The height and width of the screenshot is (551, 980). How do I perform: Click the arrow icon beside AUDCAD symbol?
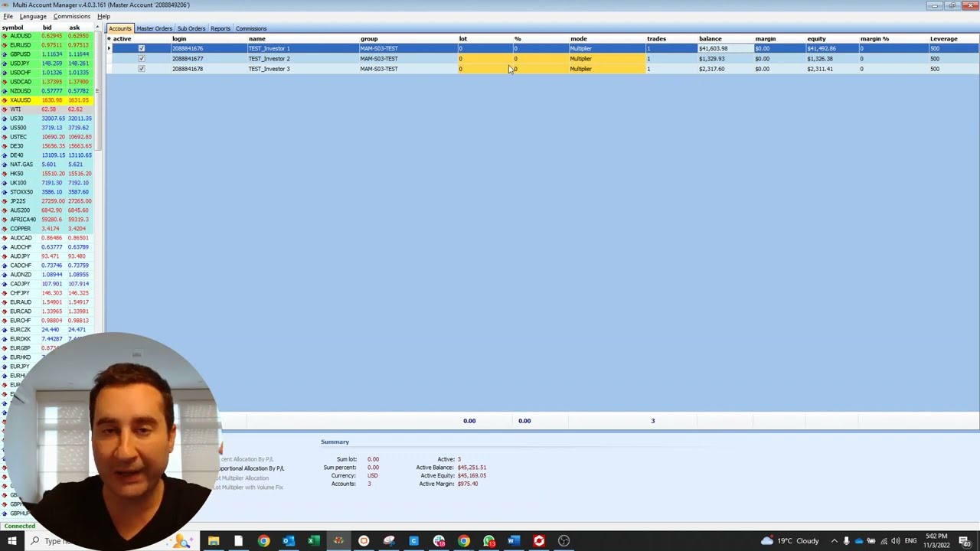tap(5, 238)
